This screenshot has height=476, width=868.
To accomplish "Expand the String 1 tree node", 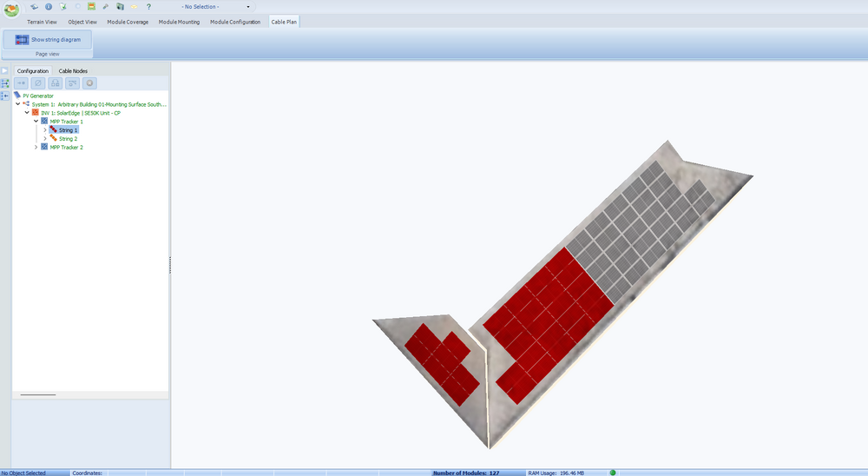I will (x=44, y=130).
